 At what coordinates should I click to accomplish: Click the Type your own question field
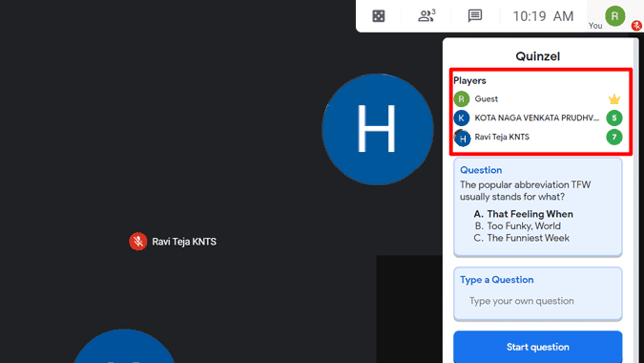538,301
